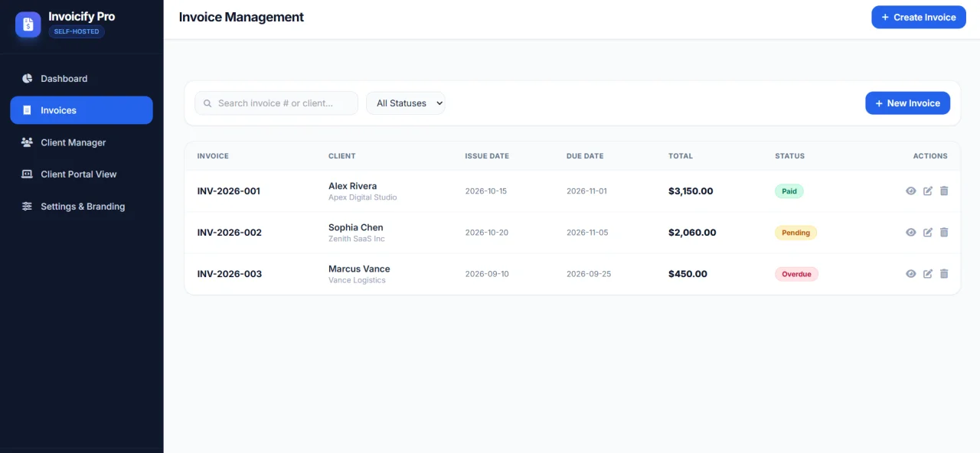Click the $3,150.00 total
The height and width of the screenshot is (453, 980).
coord(691,191)
